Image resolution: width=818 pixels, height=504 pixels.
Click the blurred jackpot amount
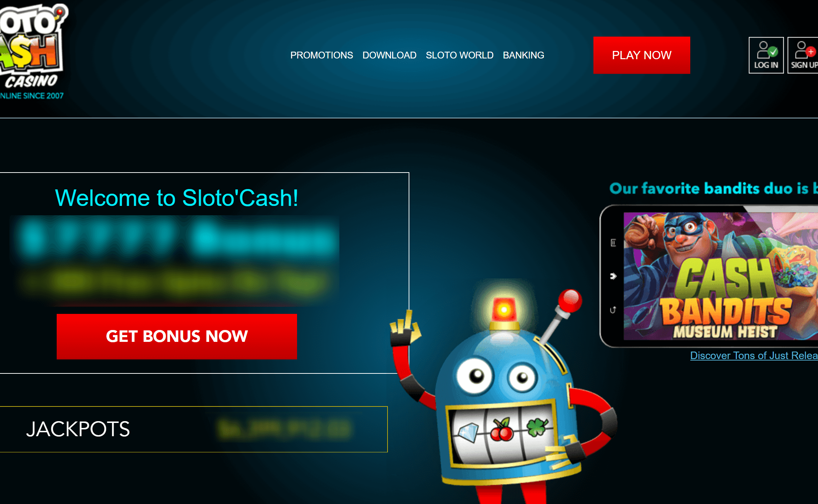283,429
